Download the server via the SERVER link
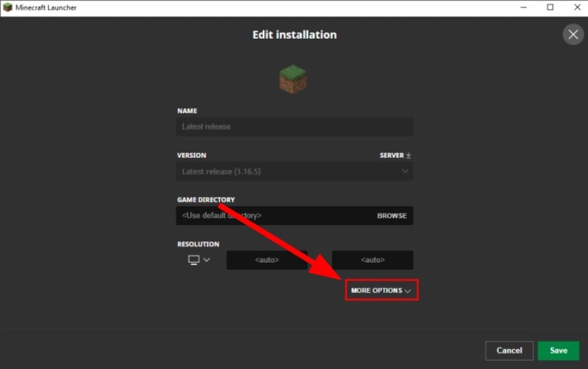Image resolution: width=588 pixels, height=369 pixels. [x=395, y=155]
